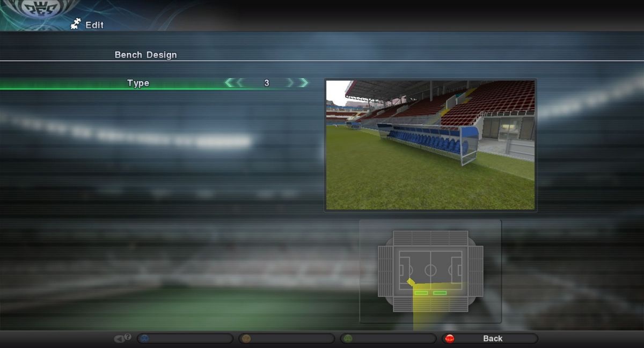Increase bench Type with right arrows
Screen dimensions: 644x348
click(x=298, y=83)
